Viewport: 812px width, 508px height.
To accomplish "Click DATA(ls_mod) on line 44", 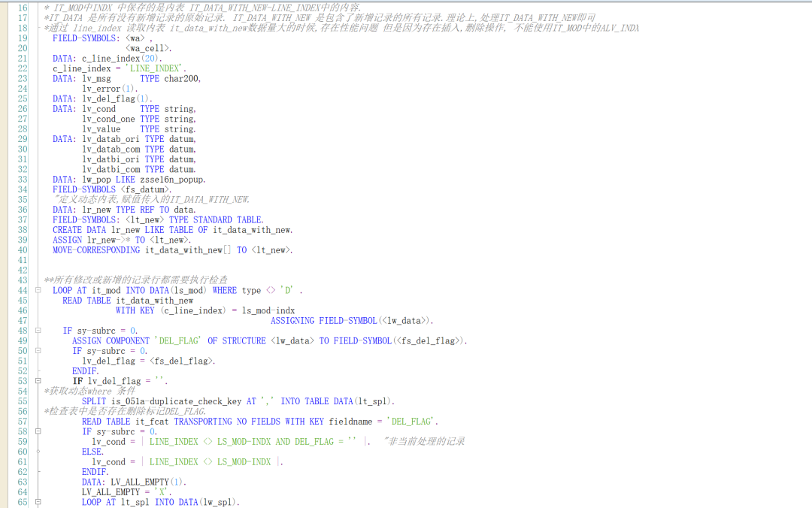I will 177,291.
